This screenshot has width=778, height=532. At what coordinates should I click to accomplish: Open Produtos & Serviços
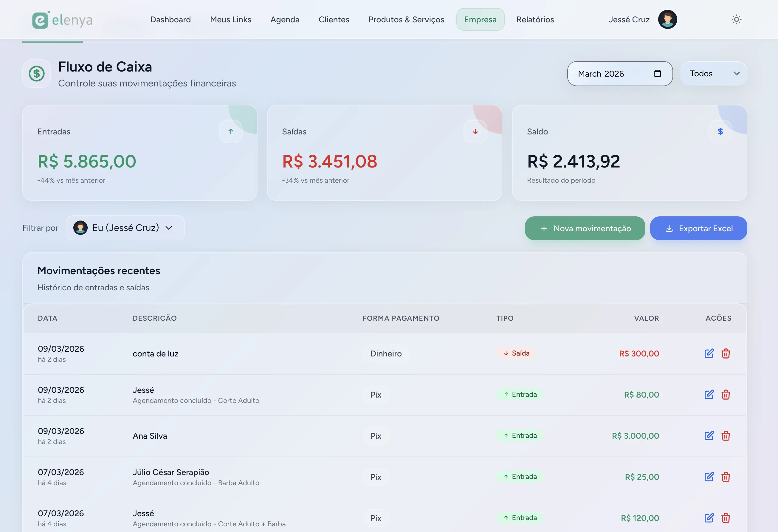tap(406, 19)
